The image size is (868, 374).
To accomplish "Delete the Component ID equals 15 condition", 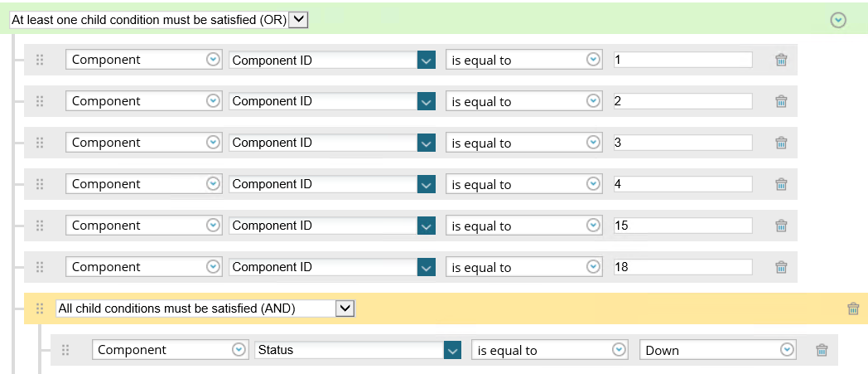I will pyautogui.click(x=780, y=226).
